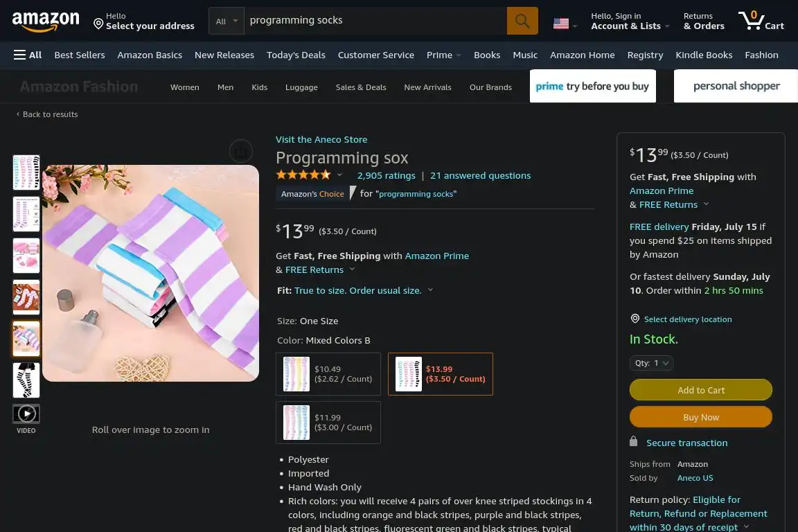Select first thumbnail of striped socks set
Screen dimensions: 798x532
(26, 172)
